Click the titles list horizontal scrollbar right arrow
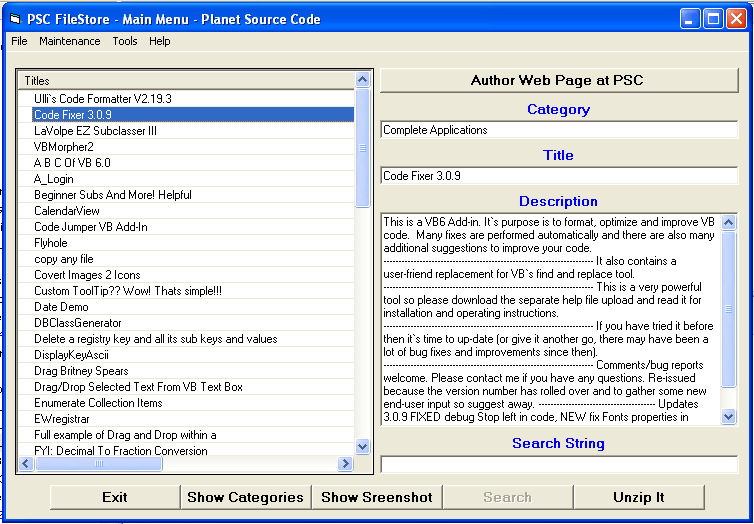This screenshot has height=524, width=754. point(345,464)
